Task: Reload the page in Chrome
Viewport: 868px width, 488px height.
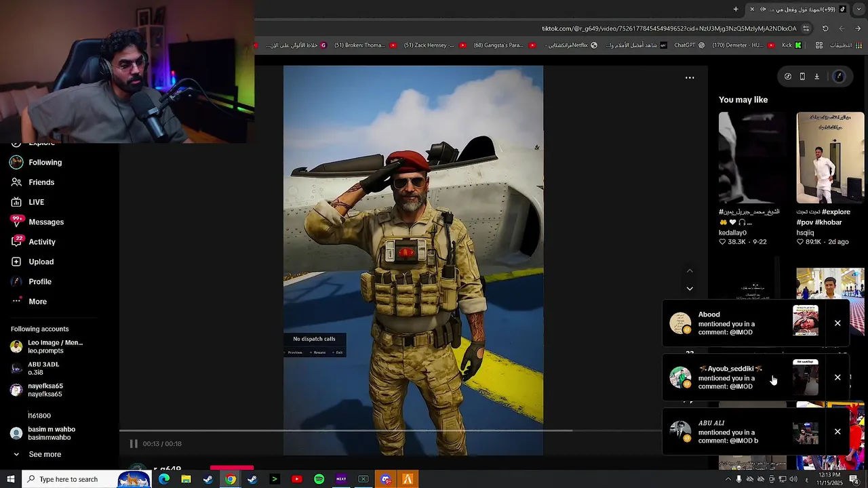Action: pyautogui.click(x=825, y=28)
